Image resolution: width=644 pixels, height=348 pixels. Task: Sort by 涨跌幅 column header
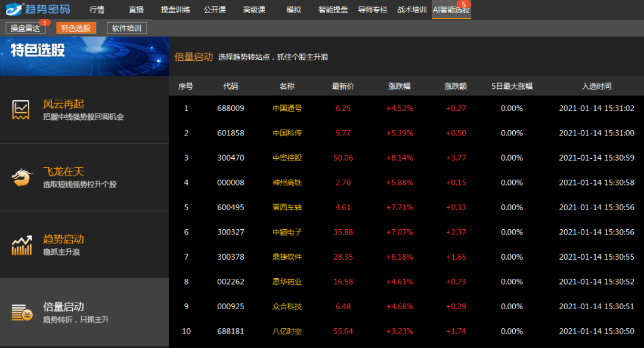pyautogui.click(x=400, y=86)
